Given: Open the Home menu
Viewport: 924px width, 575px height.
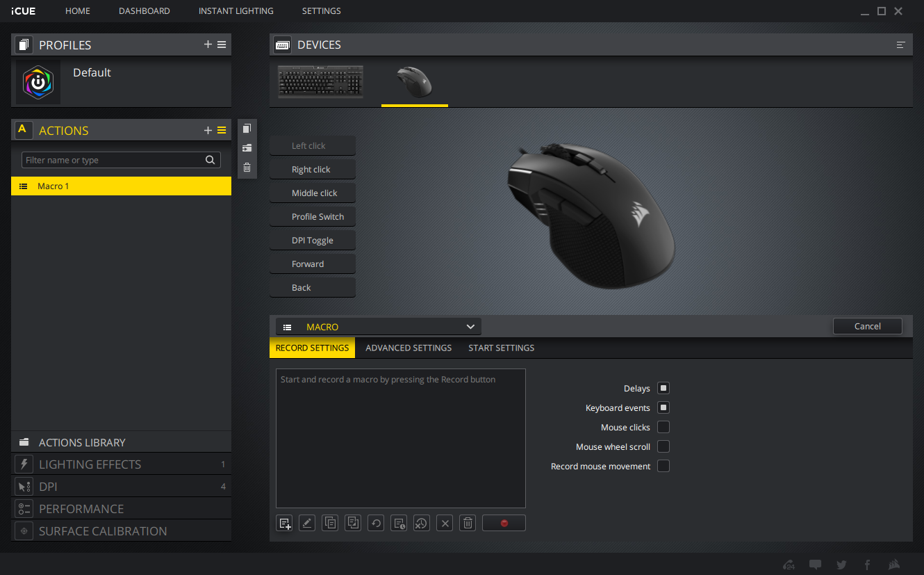Looking at the screenshot, I should [x=78, y=11].
